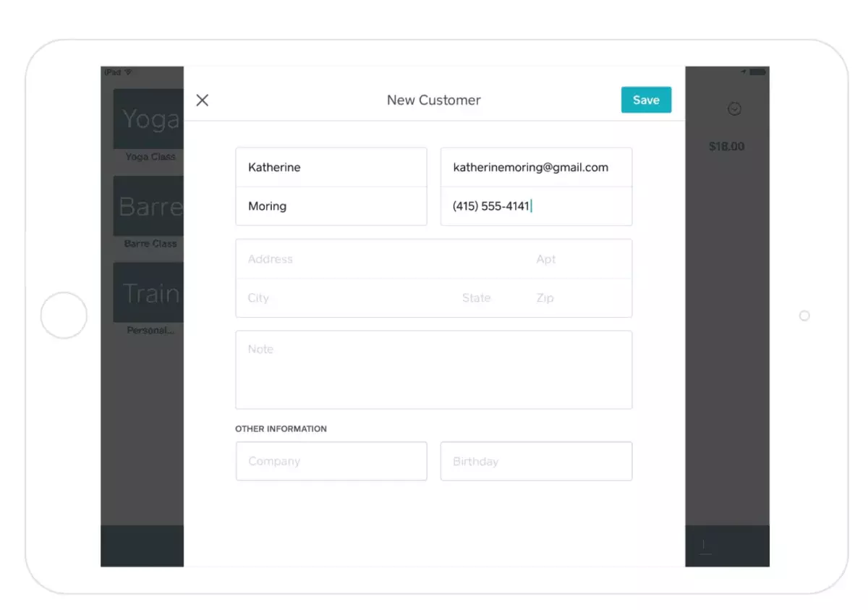Click the customer face icon above the total
Image resolution: width=868 pixels, height=610 pixels.
point(734,109)
